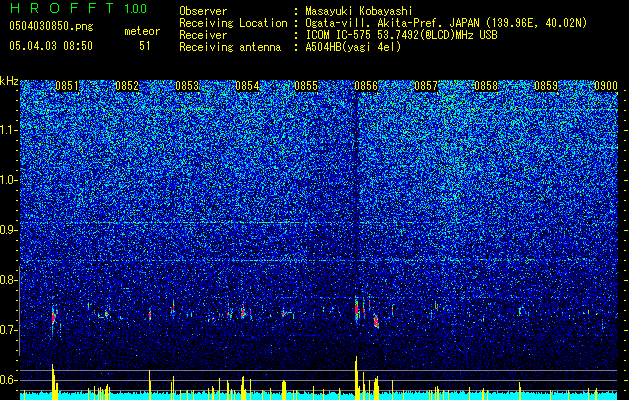Click the 0853 time marker

(187, 86)
